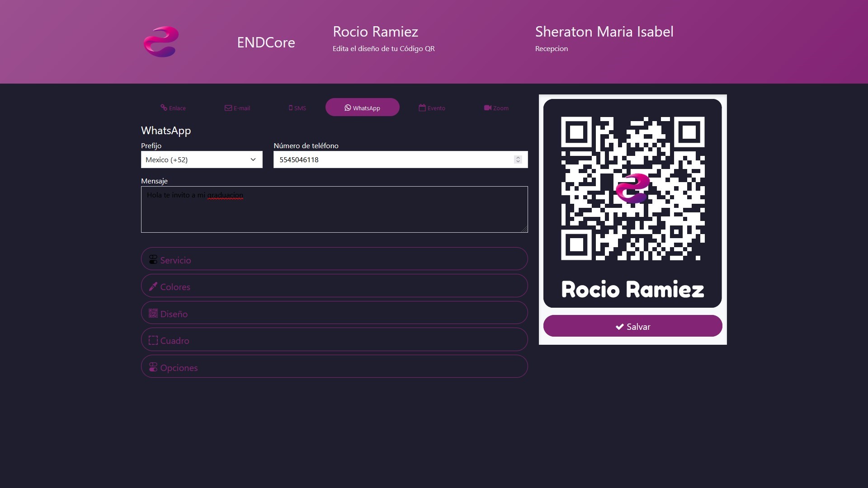Image resolution: width=868 pixels, height=488 pixels.
Task: Click the Recepcion subtitle text
Action: click(552, 49)
